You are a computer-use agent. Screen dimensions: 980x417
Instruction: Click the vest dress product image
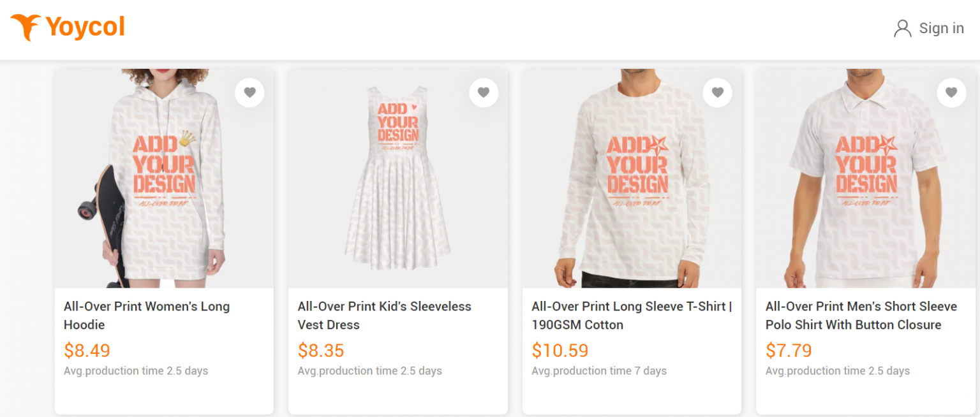pyautogui.click(x=397, y=179)
